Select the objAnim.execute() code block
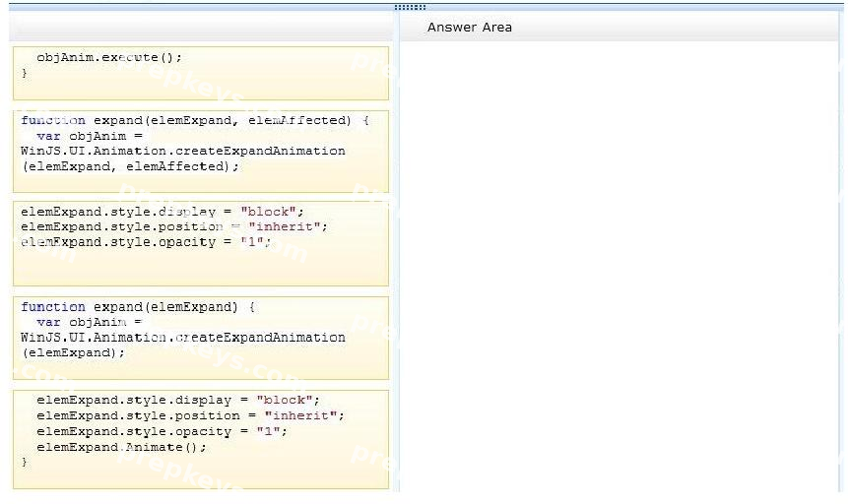The width and height of the screenshot is (848, 504). click(x=201, y=73)
